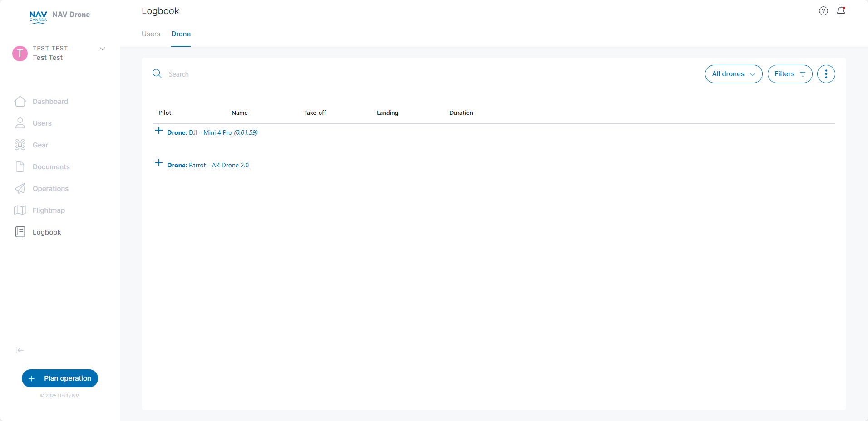This screenshot has height=421, width=868.
Task: Click the 2025 Unifly NV copyright text
Action: coord(60,396)
